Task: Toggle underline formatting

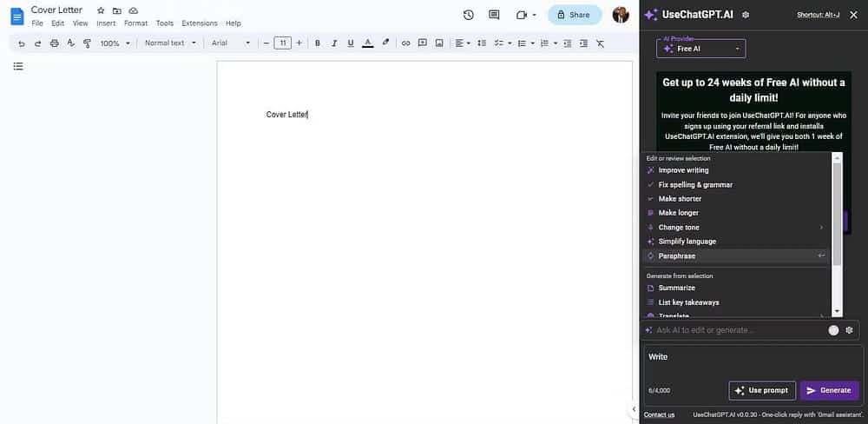Action: [351, 43]
